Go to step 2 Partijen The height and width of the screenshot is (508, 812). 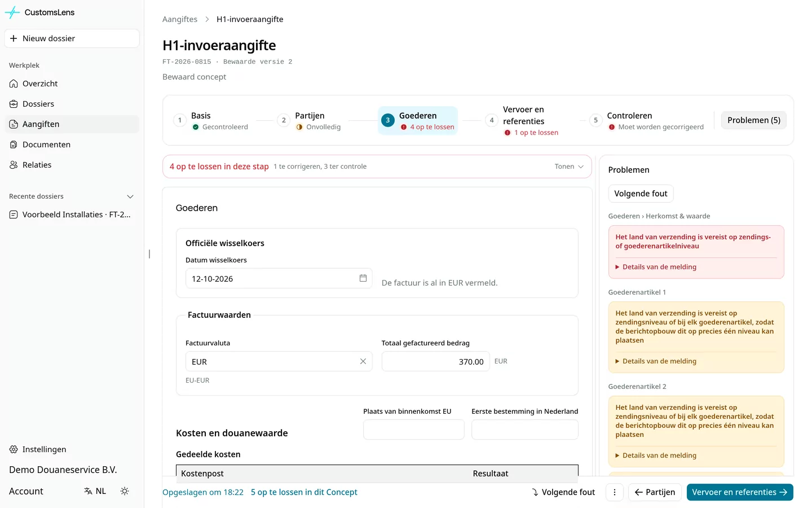310,120
